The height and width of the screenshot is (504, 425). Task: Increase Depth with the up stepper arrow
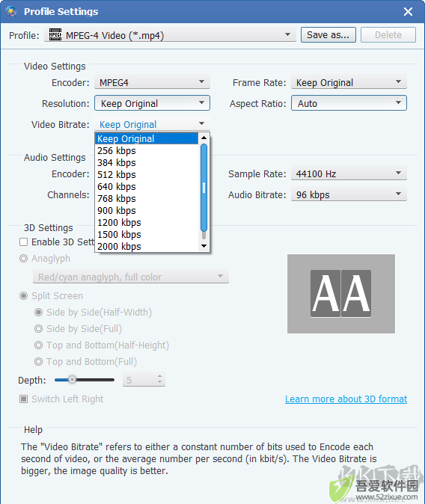pyautogui.click(x=160, y=376)
